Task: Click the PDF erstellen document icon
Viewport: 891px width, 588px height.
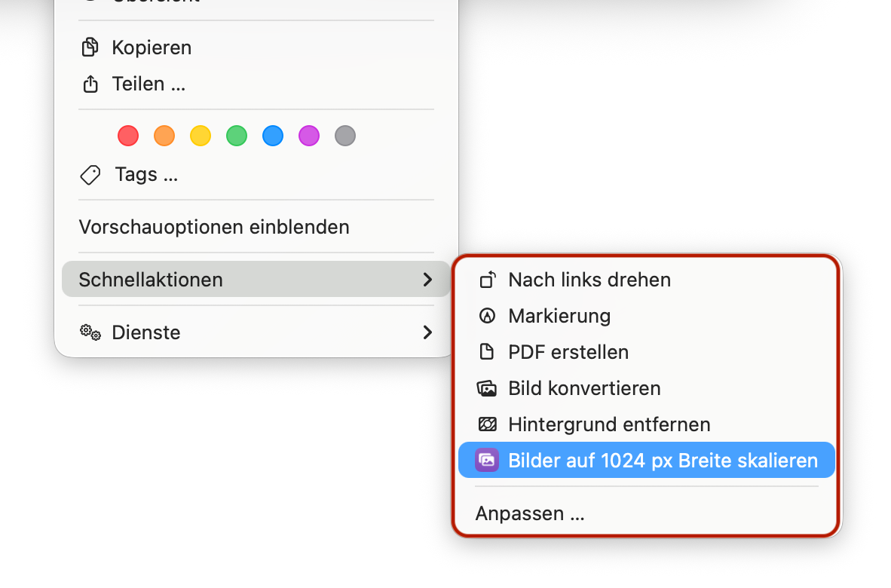Action: tap(487, 352)
